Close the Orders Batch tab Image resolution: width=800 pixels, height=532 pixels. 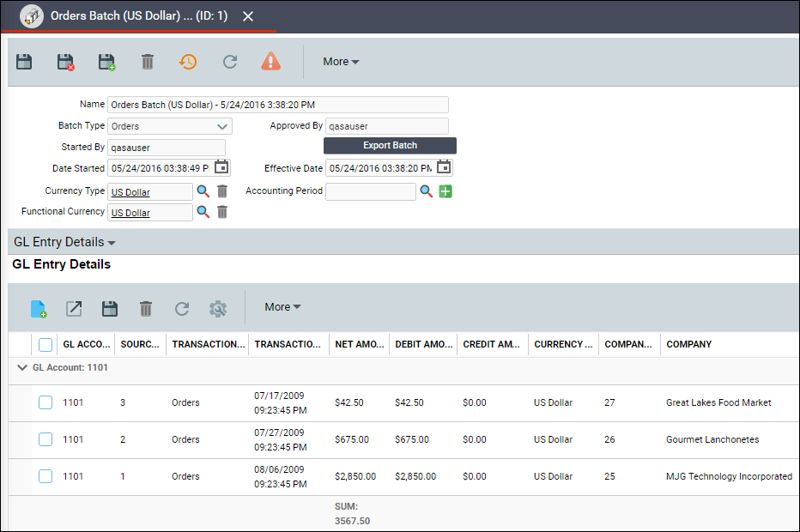coord(248,16)
